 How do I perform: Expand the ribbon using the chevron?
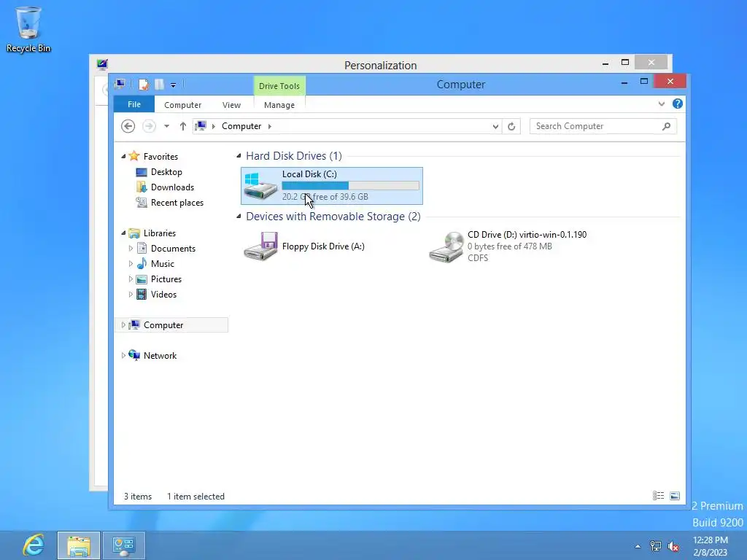pos(661,104)
